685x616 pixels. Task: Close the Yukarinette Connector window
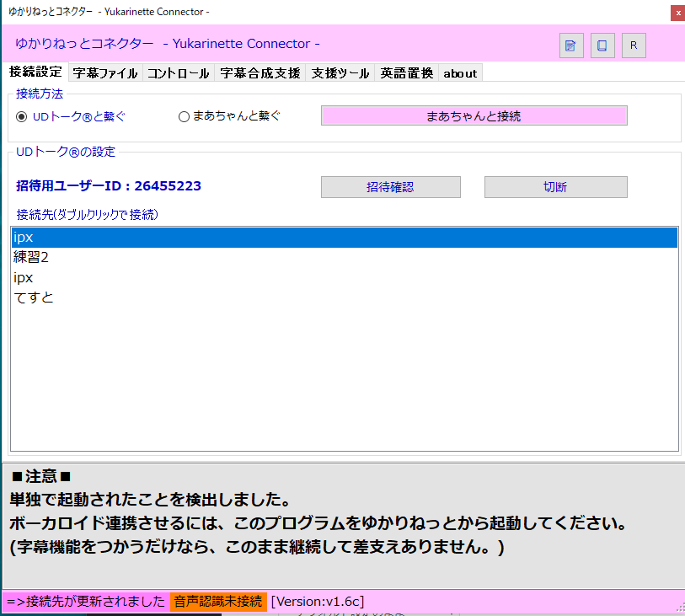click(677, 13)
